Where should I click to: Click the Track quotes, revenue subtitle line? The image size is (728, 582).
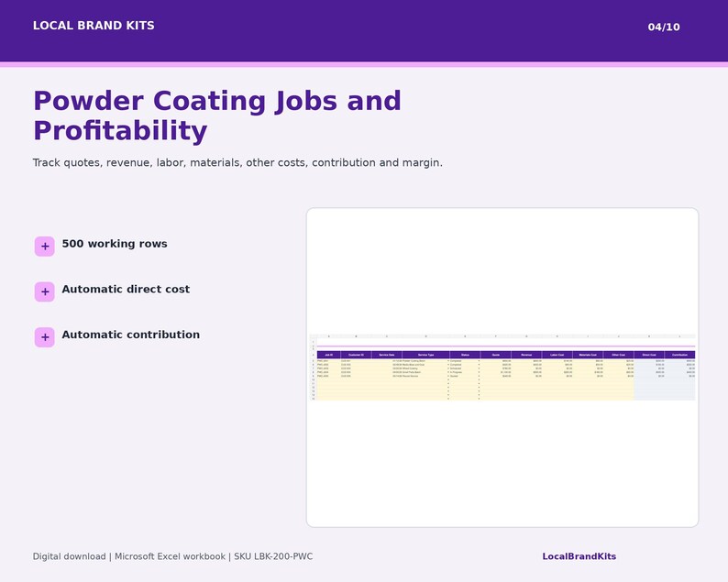[x=237, y=163]
